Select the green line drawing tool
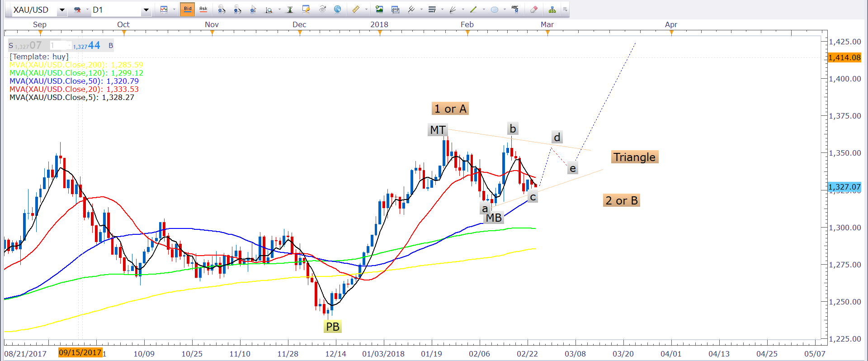 click(x=473, y=9)
